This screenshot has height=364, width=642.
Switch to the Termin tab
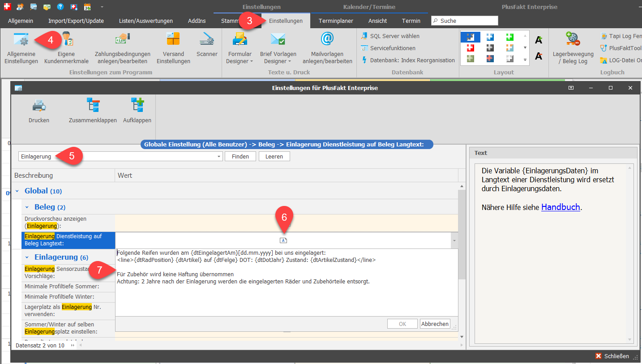[x=411, y=21]
